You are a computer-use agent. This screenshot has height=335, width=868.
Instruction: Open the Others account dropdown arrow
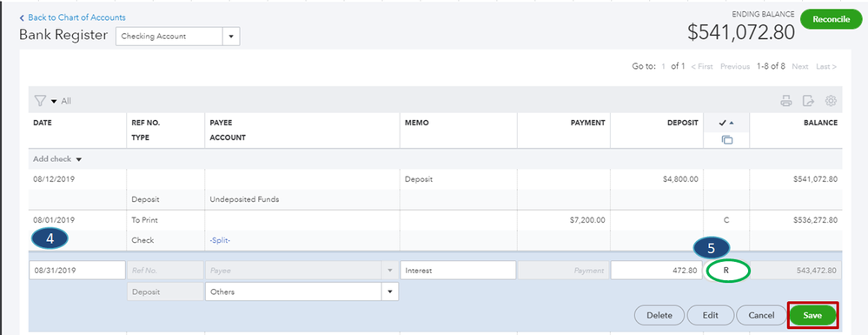click(x=390, y=291)
